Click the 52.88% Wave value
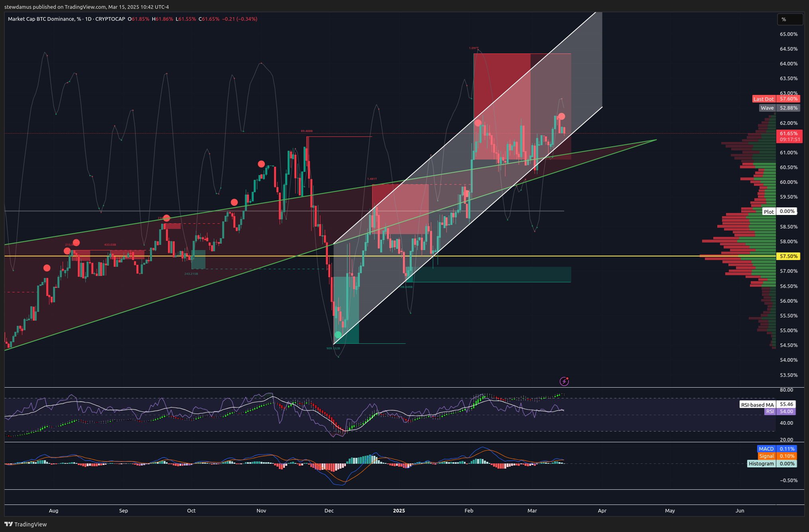This screenshot has height=532, width=809. click(x=789, y=108)
